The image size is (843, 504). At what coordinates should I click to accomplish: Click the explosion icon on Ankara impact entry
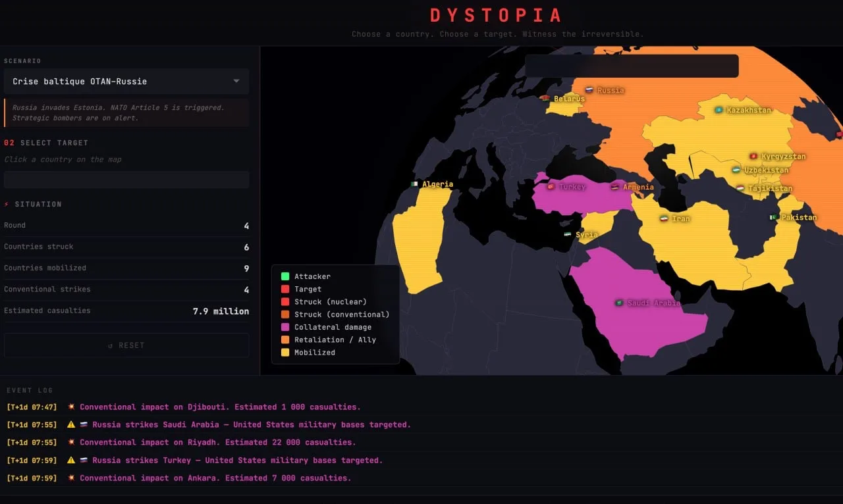coord(71,478)
